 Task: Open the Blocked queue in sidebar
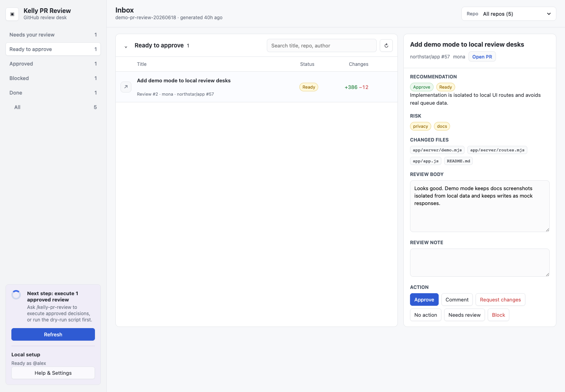[x=53, y=78]
